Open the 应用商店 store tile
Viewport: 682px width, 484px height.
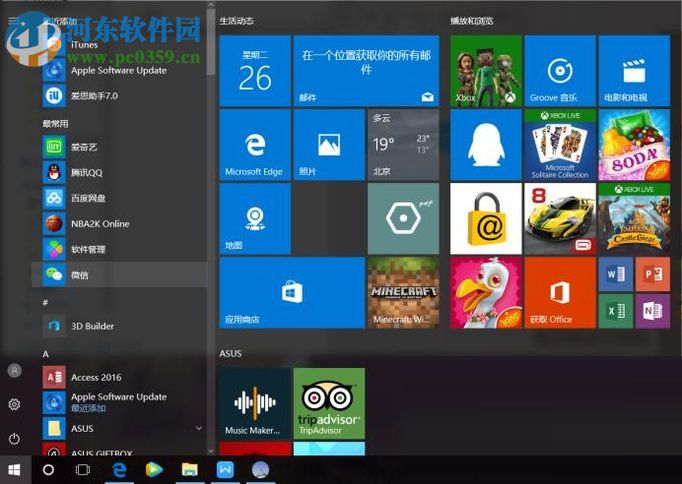[x=292, y=293]
